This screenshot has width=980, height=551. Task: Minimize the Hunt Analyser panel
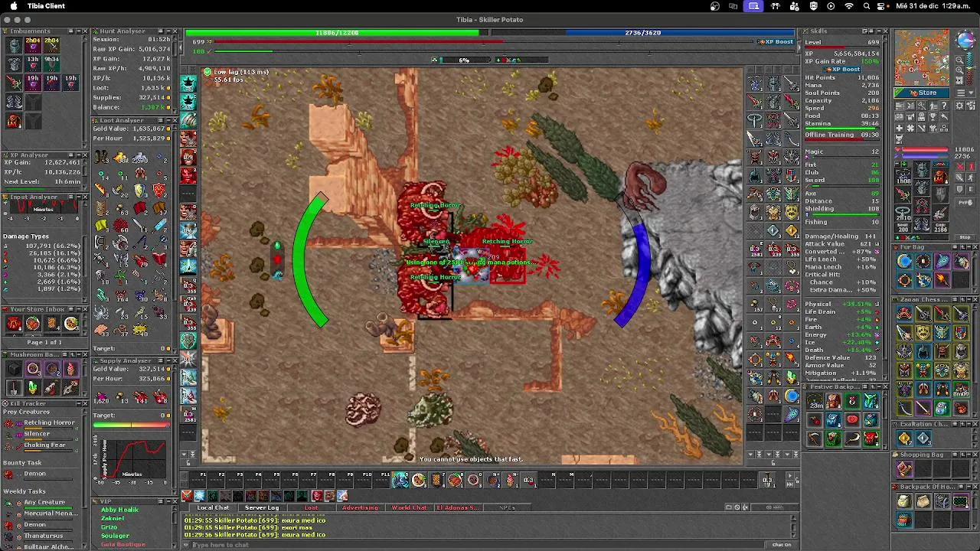coord(168,31)
